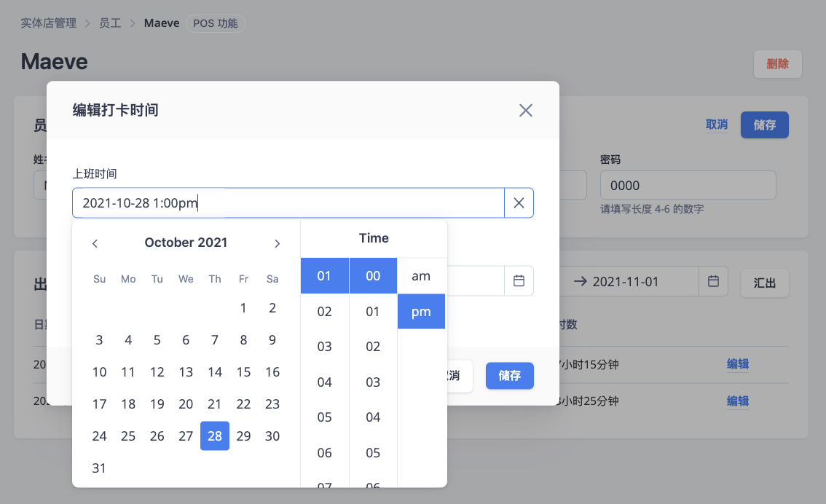Click 储存 button in employee info section
Image resolution: width=826 pixels, height=504 pixels.
pyautogui.click(x=764, y=125)
